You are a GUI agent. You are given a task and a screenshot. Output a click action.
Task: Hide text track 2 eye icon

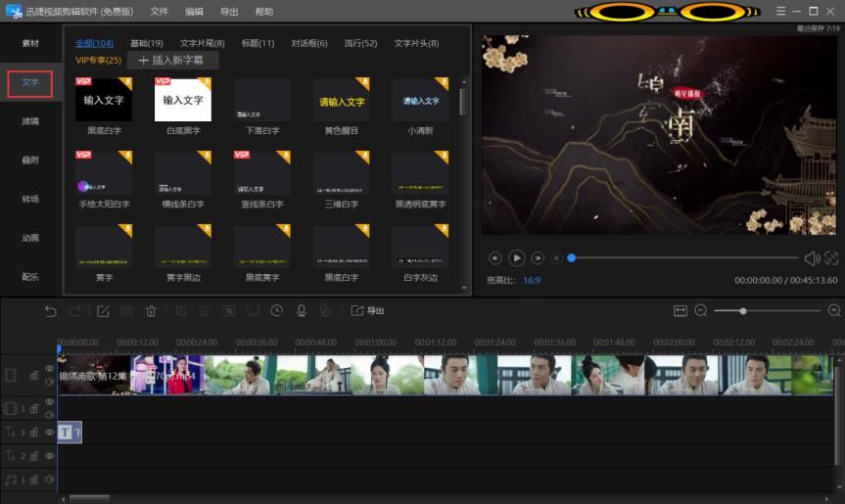(x=50, y=456)
